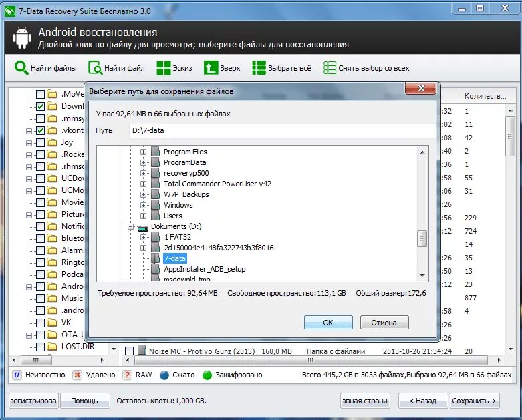Check the Alarm folder checkbox
The width and height of the screenshot is (522, 420).
tap(40, 250)
